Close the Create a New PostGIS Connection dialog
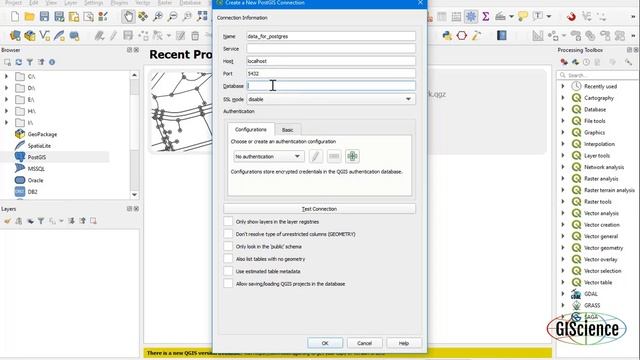The image size is (640, 360). (420, 3)
